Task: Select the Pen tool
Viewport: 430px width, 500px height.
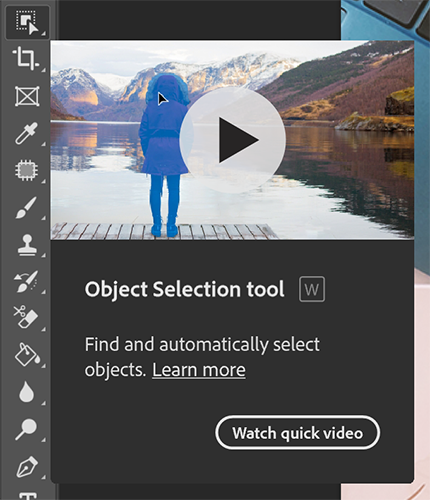Action: pos(27,467)
